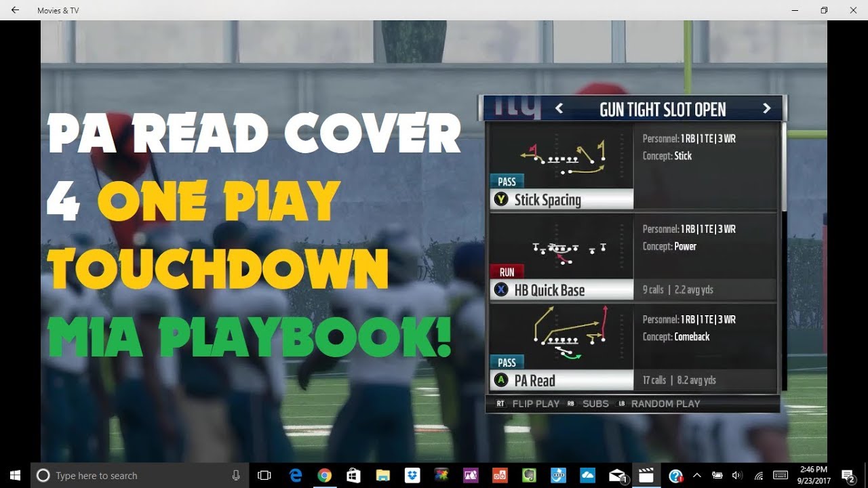The width and height of the screenshot is (868, 488).
Task: Click SUBS option
Action: coord(595,404)
